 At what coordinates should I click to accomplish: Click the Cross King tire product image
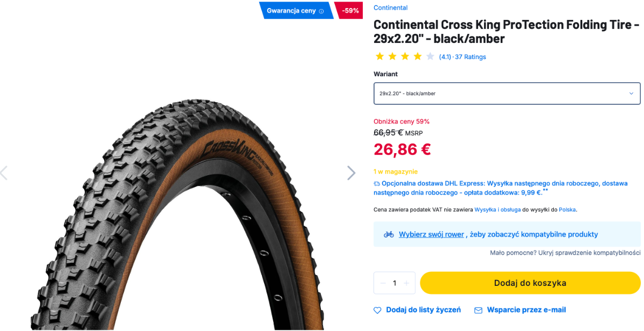click(177, 215)
